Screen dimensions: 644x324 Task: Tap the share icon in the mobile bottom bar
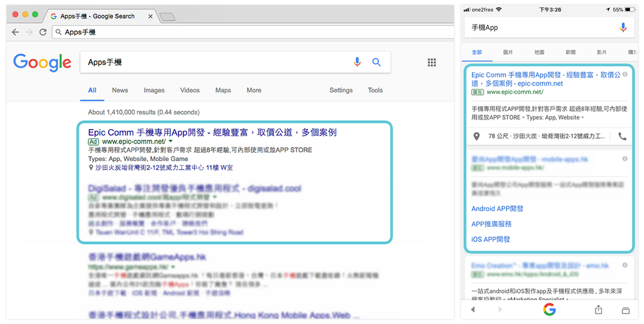[598, 309]
